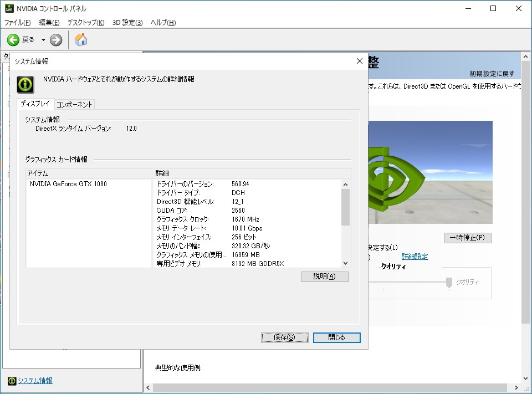532x394 pixels.
Task: Click the メモリのバンド幅 320.32 GB/秒 row
Action: coord(248,245)
